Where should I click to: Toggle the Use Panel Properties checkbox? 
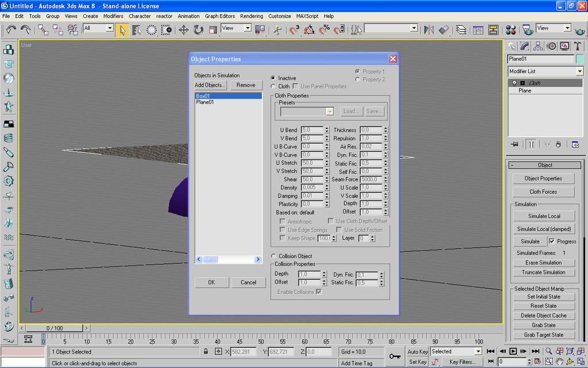pos(296,86)
